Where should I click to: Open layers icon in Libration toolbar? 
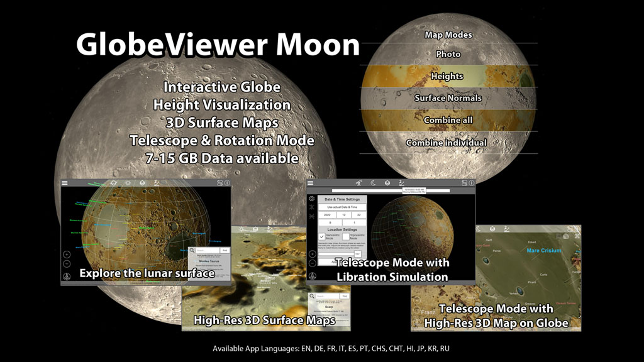pyautogui.click(x=465, y=183)
